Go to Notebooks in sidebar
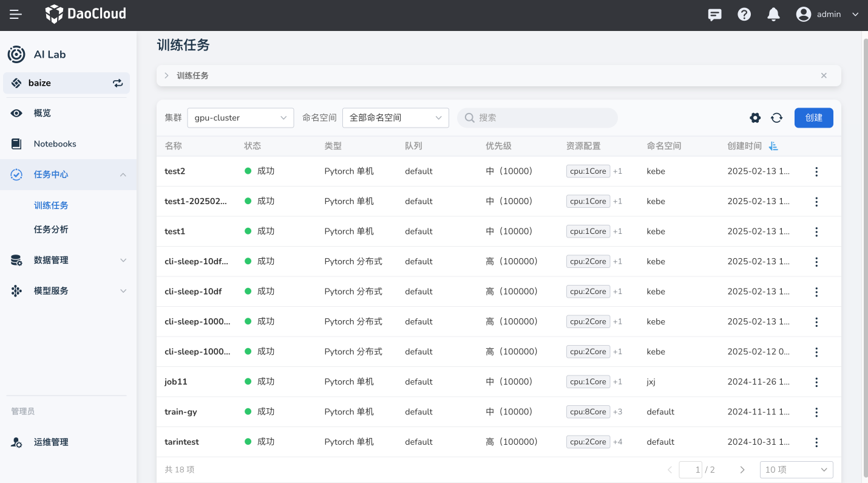Screen dimensions: 868x483 pos(55,144)
